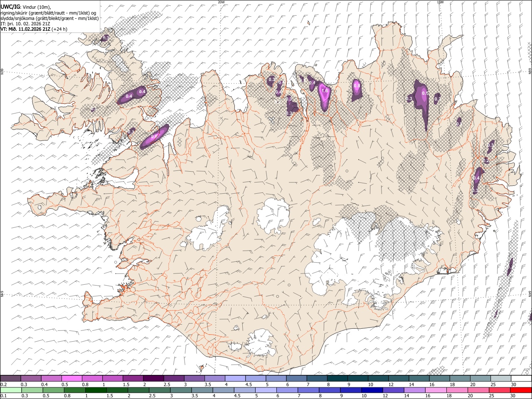Click the 'IT: þri. 10. 02. 2026 21Z' line
This screenshot has width=532, height=399.
coord(26,24)
